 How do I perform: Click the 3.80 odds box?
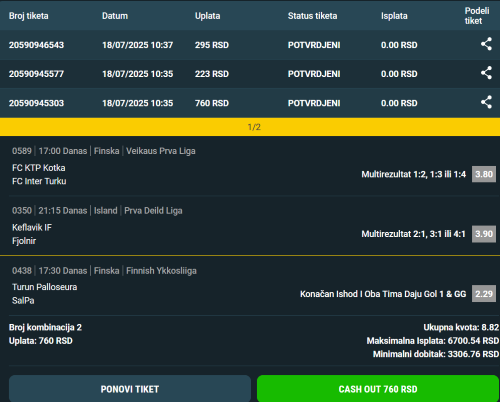coord(484,174)
